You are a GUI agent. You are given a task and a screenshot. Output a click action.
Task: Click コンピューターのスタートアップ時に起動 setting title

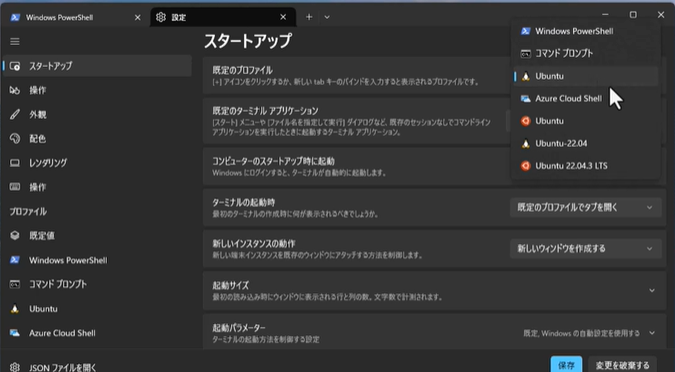tap(273, 161)
